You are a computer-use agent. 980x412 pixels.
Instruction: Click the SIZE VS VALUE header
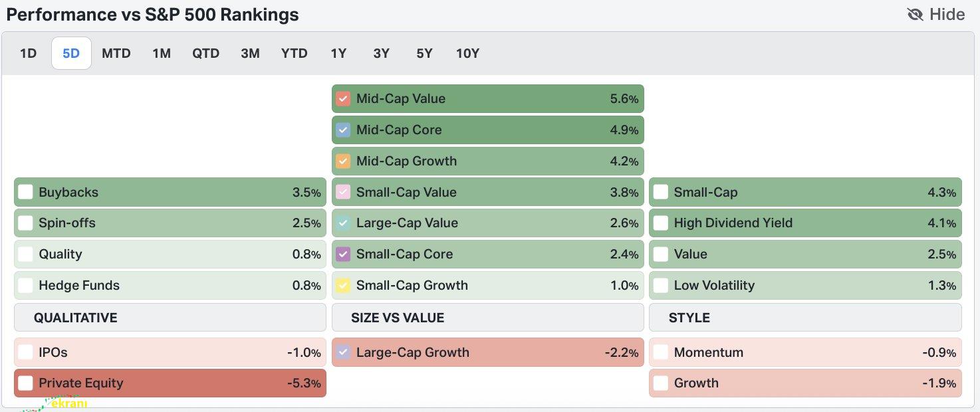tap(398, 318)
